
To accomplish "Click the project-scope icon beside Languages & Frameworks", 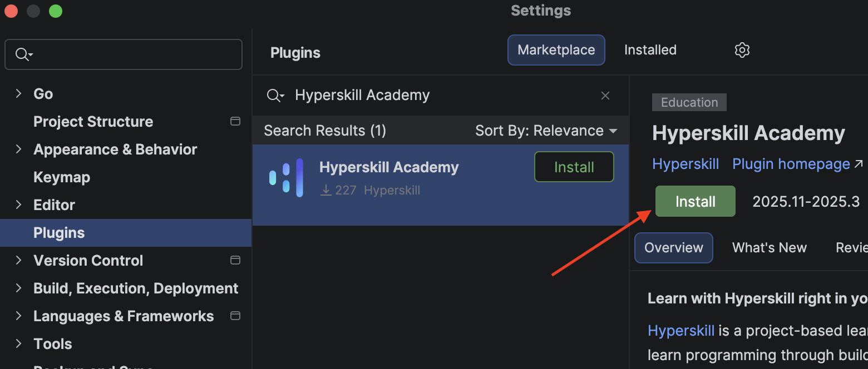I will point(235,316).
